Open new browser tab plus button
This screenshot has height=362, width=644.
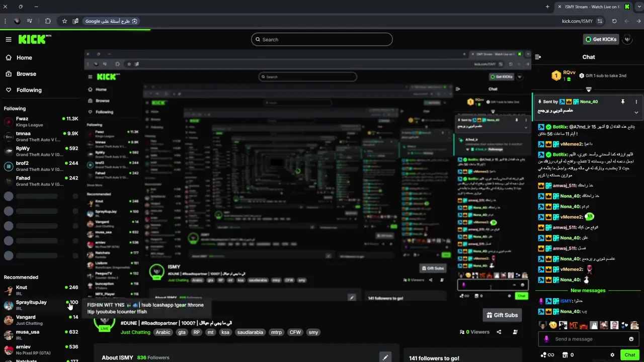point(547,7)
